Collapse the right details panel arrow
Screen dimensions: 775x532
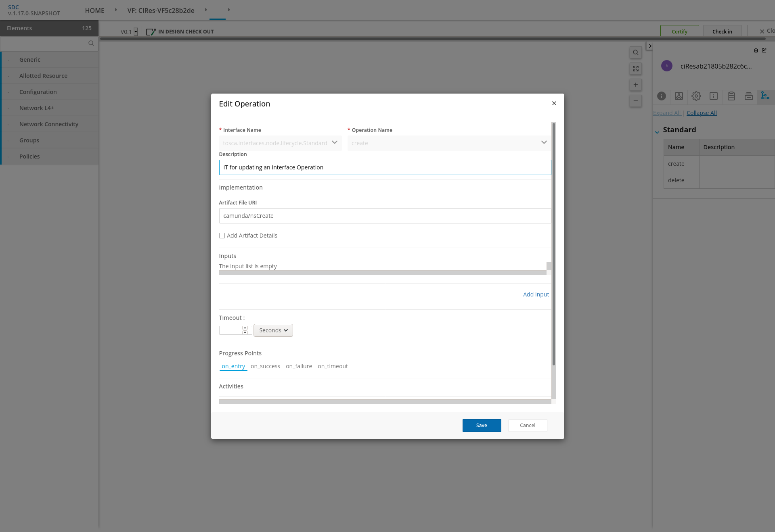[x=649, y=46]
